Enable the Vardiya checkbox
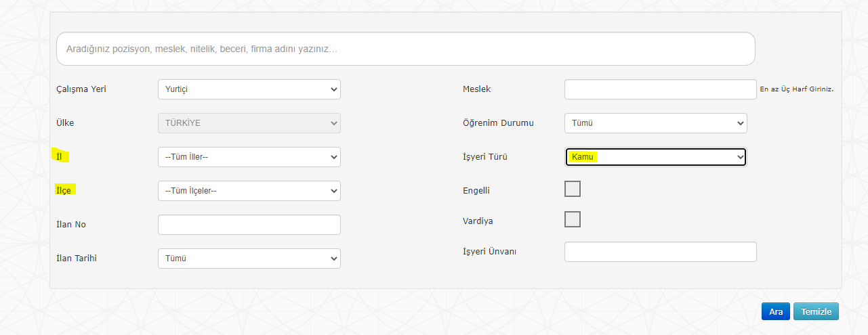Image resolution: width=868 pixels, height=335 pixels. (573, 219)
